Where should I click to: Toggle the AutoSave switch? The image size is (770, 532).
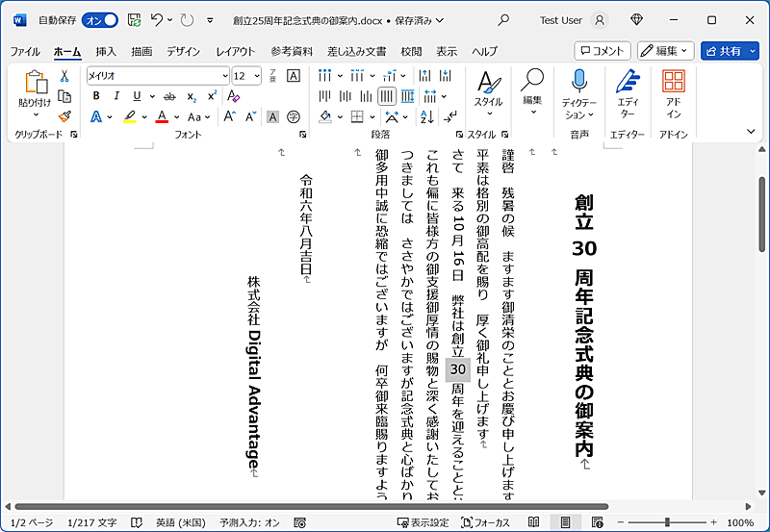coord(100,19)
